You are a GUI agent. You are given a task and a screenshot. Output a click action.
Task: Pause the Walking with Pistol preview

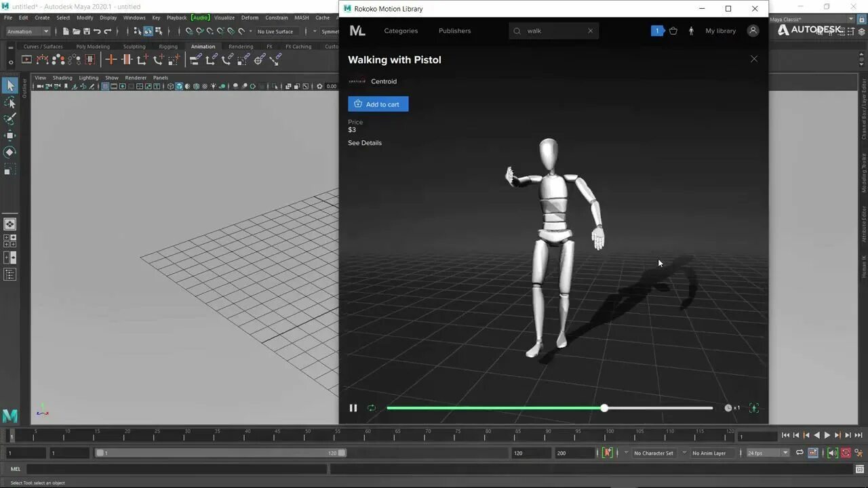tap(353, 408)
